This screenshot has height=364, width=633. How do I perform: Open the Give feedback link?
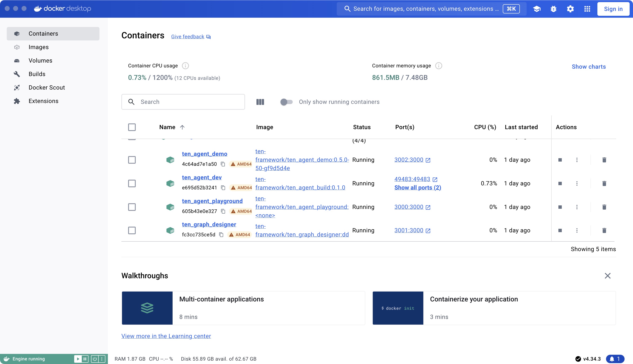tap(191, 37)
